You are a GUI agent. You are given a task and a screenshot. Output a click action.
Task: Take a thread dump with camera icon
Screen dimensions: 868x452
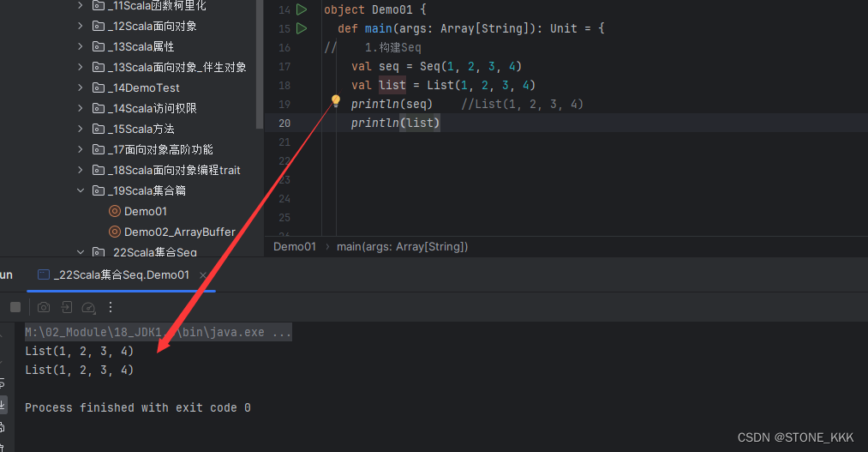[44, 307]
